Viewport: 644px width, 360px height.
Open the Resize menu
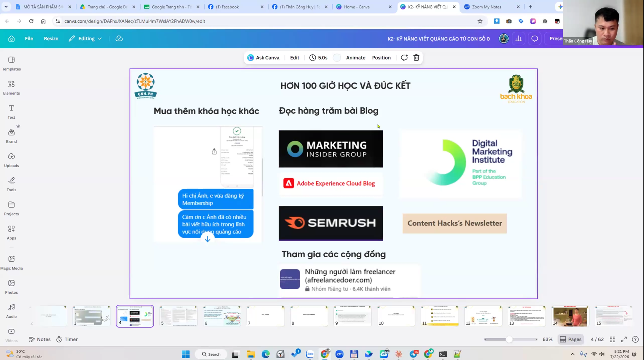[x=51, y=39]
